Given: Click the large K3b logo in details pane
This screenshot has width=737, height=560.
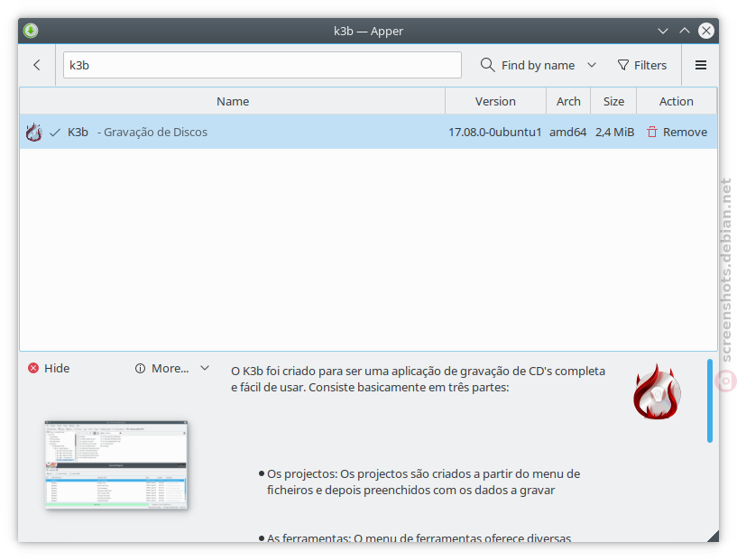Looking at the screenshot, I should click(657, 391).
